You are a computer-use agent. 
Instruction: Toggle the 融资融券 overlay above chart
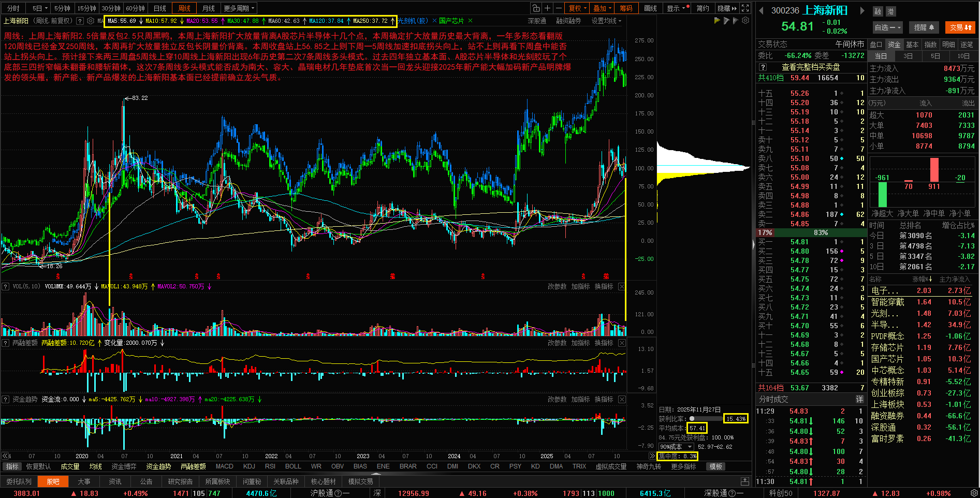pyautogui.click(x=568, y=21)
